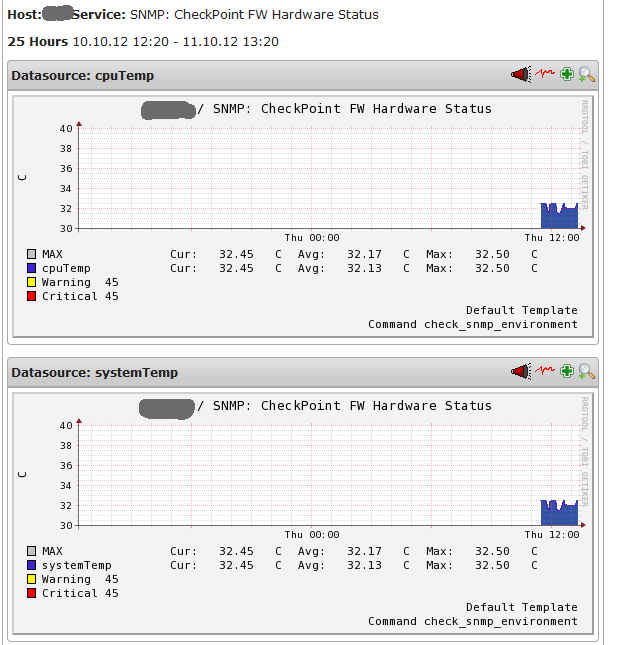
Task: Click the yellow Warning swatch in cpuTemp graph
Action: [31, 282]
